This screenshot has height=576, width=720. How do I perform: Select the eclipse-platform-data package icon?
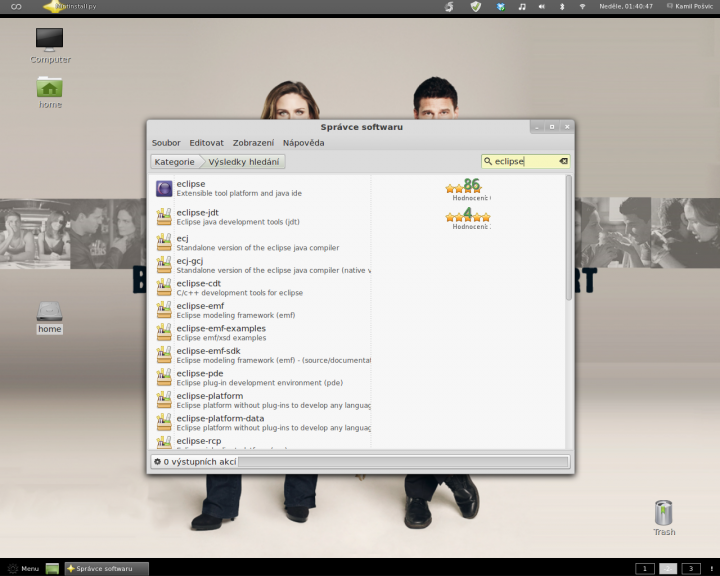[x=164, y=423]
